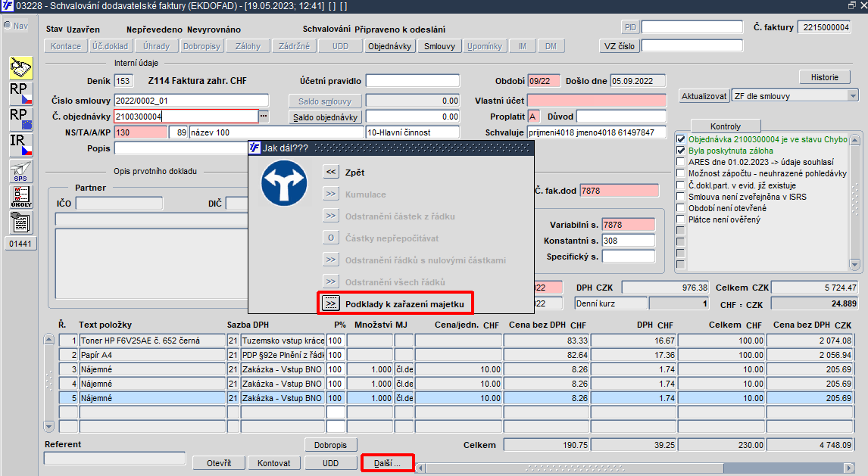The width and height of the screenshot is (868, 476).
Task: Click the Kontroly button
Action: [725, 126]
